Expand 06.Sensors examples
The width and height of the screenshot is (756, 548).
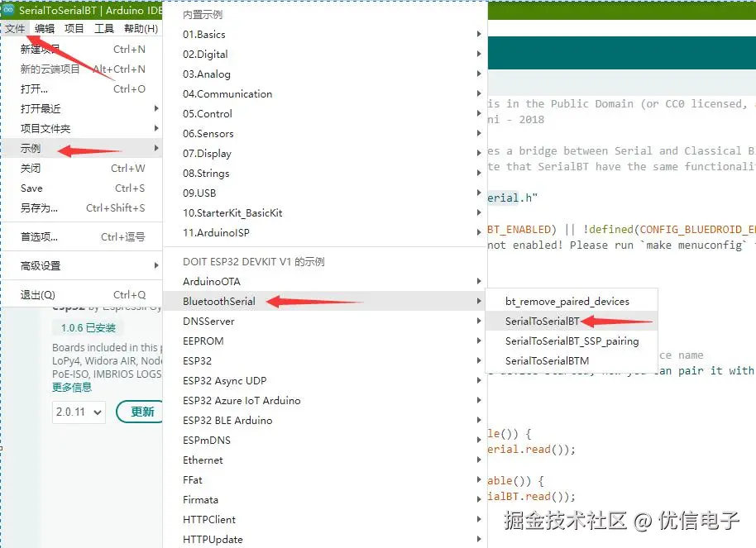[325, 133]
